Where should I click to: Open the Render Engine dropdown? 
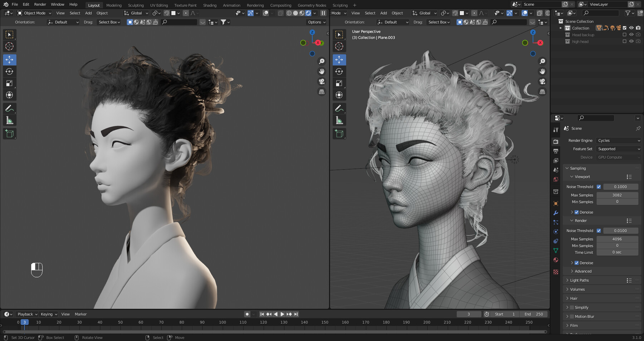click(x=619, y=140)
